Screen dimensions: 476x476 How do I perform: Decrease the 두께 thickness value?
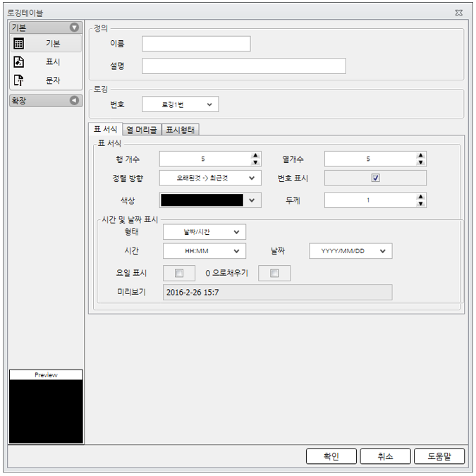[x=420, y=204]
